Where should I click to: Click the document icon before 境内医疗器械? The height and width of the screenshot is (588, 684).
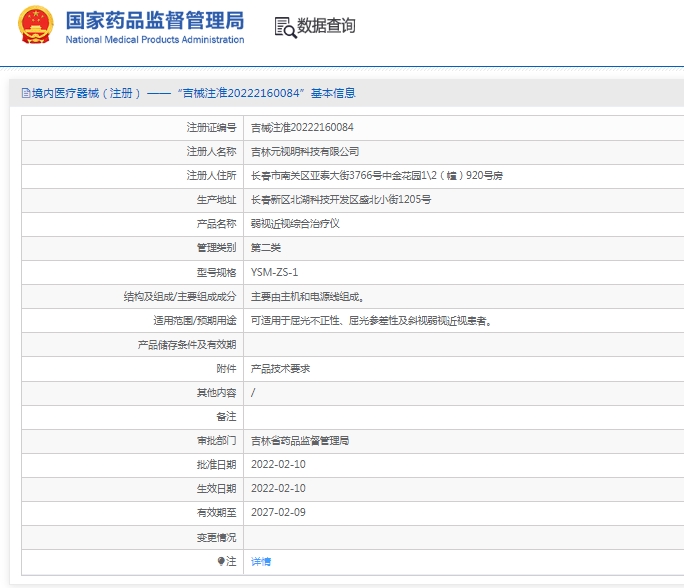point(26,93)
